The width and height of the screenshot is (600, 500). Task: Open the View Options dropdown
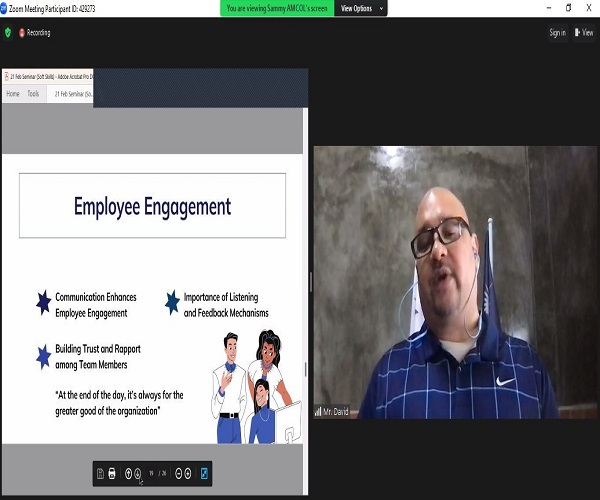360,8
